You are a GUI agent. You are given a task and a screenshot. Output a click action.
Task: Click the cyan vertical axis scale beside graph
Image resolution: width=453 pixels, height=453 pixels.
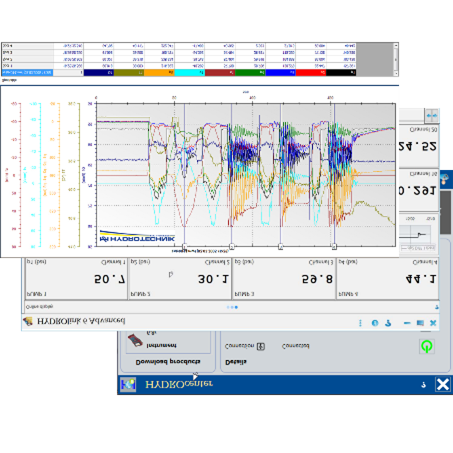pyautogui.click(x=35, y=175)
